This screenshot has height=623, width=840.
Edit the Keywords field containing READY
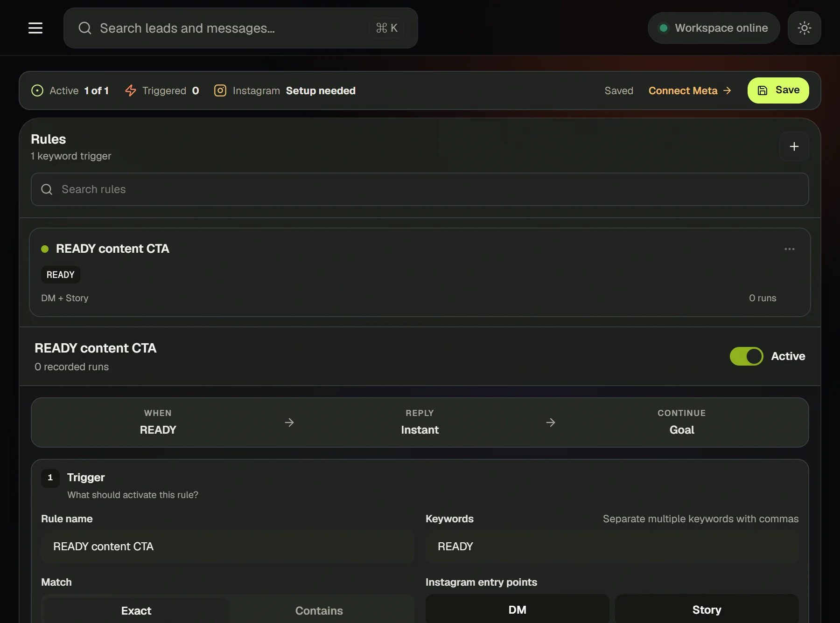612,547
